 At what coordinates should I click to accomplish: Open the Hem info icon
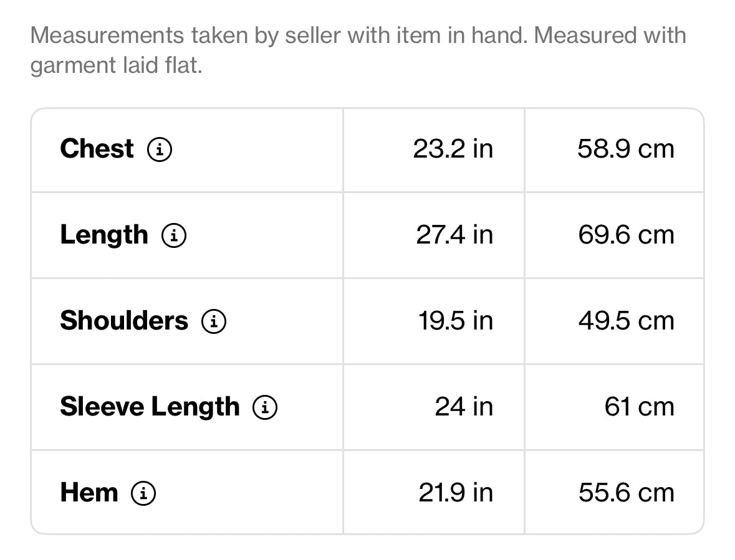pos(143,493)
